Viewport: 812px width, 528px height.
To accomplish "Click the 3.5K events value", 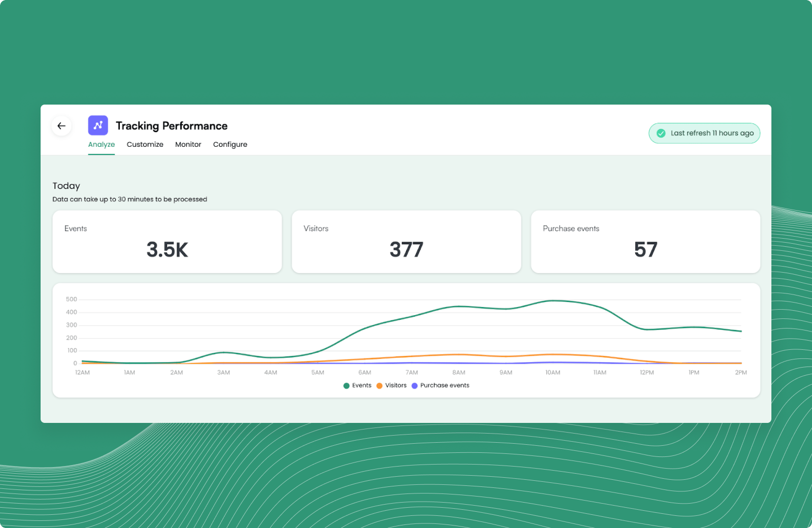I will [167, 250].
